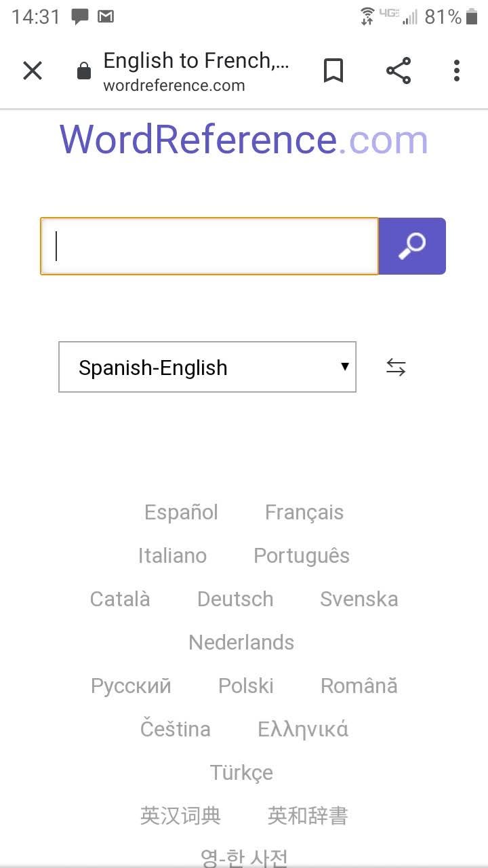The height and width of the screenshot is (868, 488).
Task: Select the Deutsch language option
Action: pyautogui.click(x=235, y=599)
